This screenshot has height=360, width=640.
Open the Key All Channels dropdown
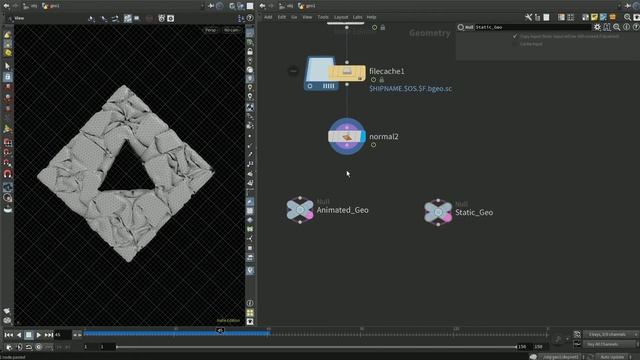click(x=610, y=344)
